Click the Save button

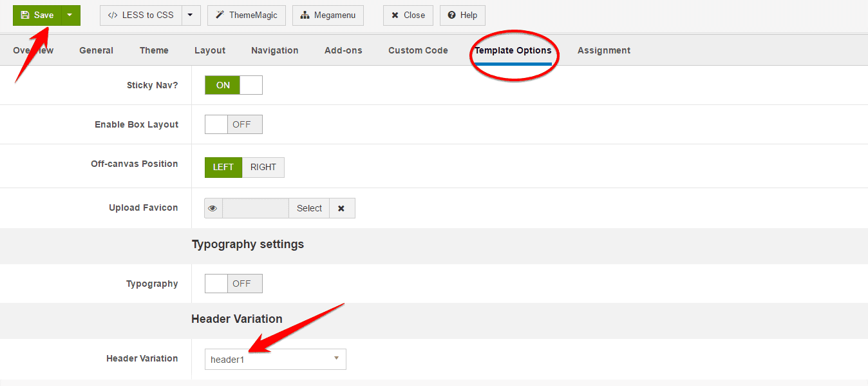[x=37, y=15]
